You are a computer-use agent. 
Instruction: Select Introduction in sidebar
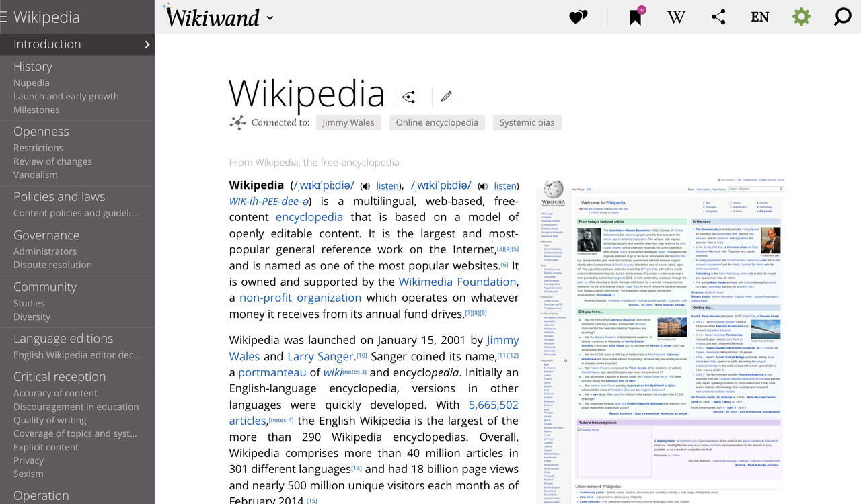point(47,44)
